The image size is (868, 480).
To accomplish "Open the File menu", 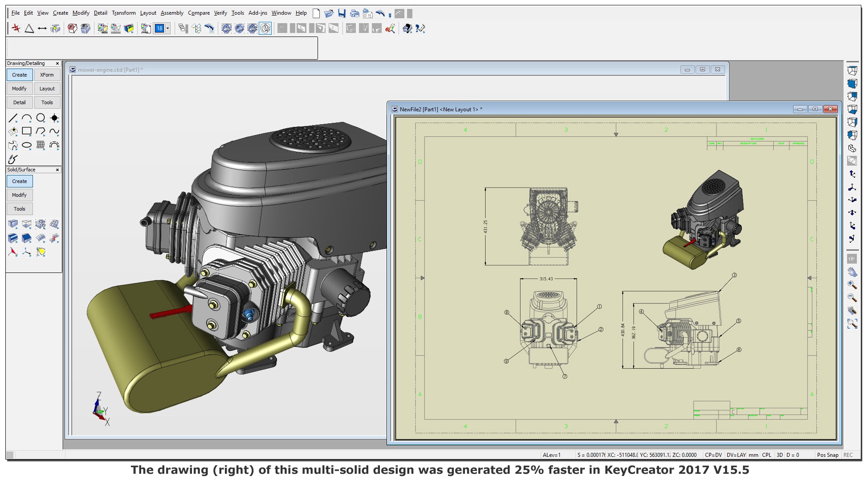I will [16, 13].
